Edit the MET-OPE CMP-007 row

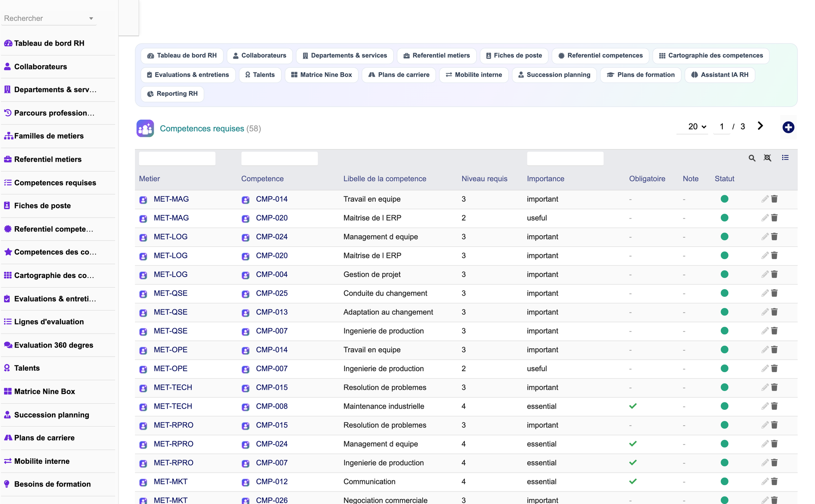coord(765,368)
